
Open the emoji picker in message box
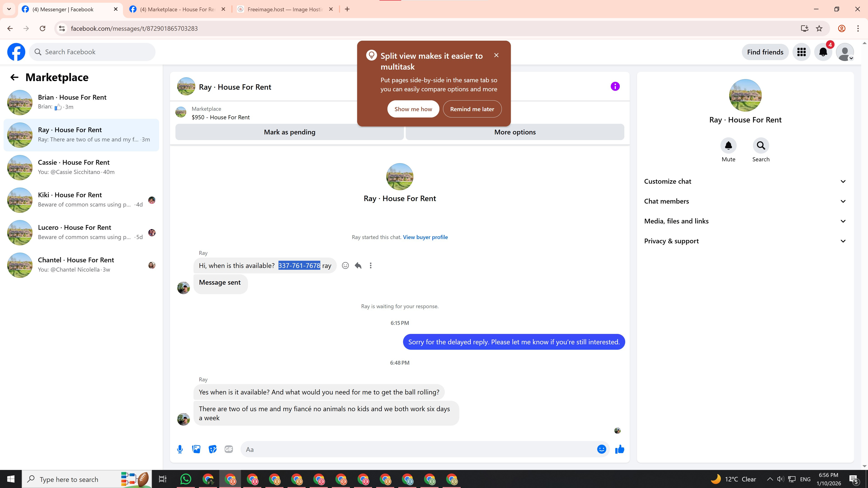601,449
